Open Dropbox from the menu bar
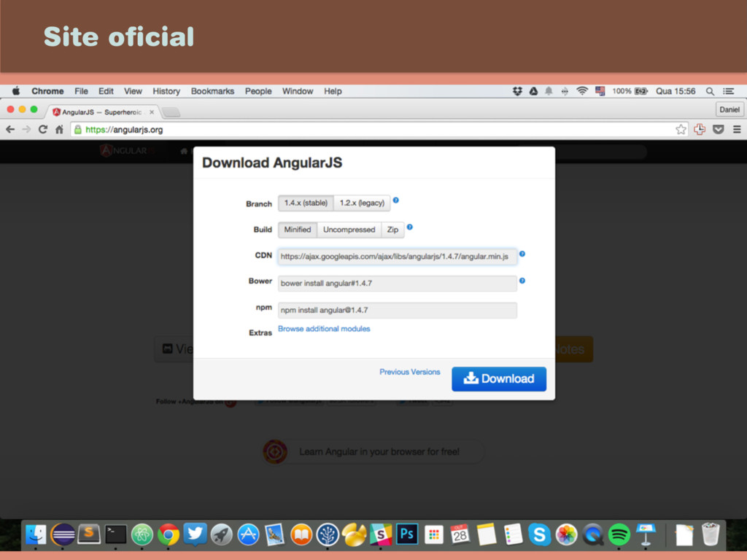 (x=517, y=91)
